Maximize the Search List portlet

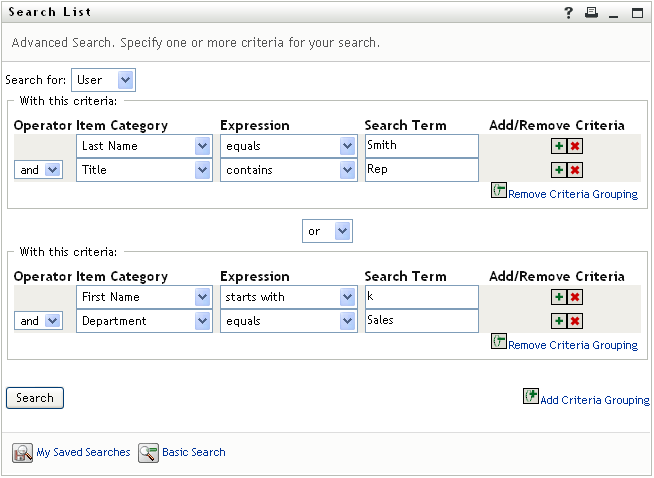tap(637, 13)
